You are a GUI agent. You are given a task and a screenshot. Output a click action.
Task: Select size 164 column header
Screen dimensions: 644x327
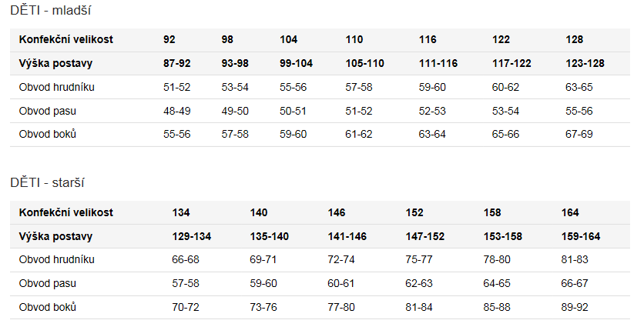coord(570,212)
